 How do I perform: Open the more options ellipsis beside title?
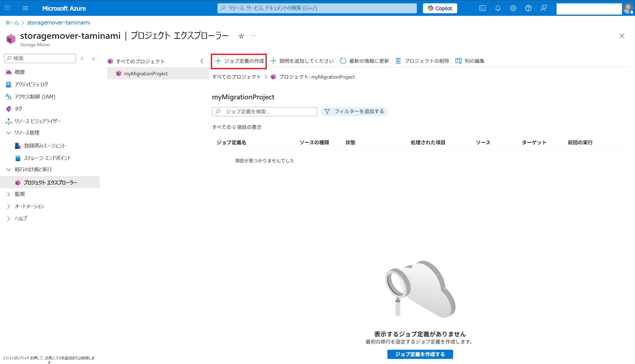[253, 36]
